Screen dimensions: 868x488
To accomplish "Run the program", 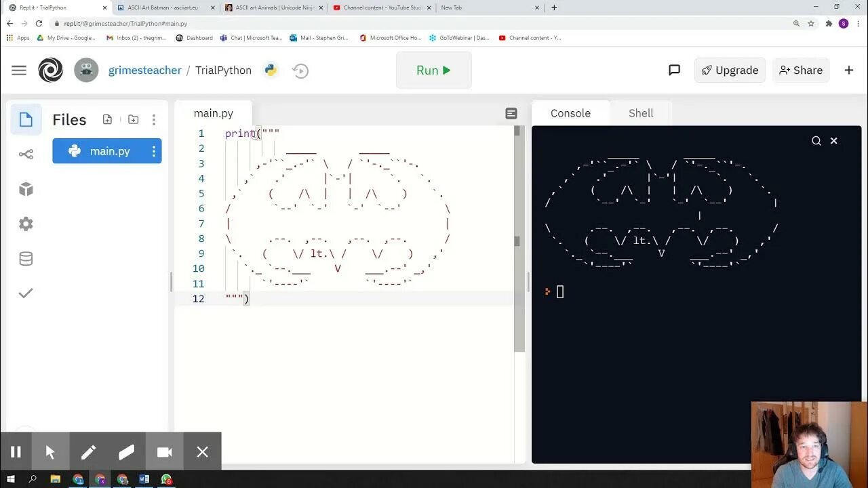I will pyautogui.click(x=434, y=70).
